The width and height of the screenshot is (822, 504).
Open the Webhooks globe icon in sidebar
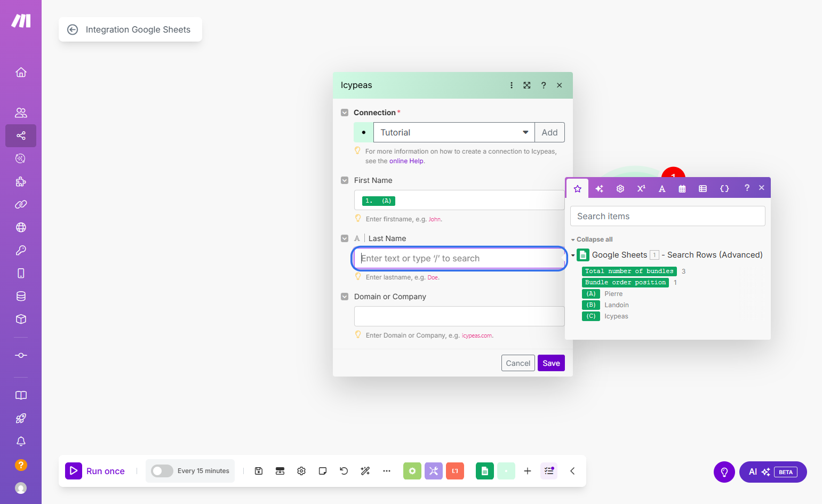[21, 227]
